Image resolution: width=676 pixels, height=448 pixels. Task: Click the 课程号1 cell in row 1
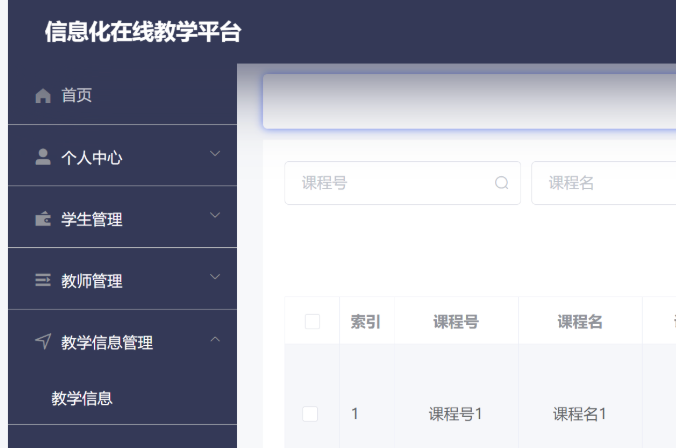coord(455,413)
